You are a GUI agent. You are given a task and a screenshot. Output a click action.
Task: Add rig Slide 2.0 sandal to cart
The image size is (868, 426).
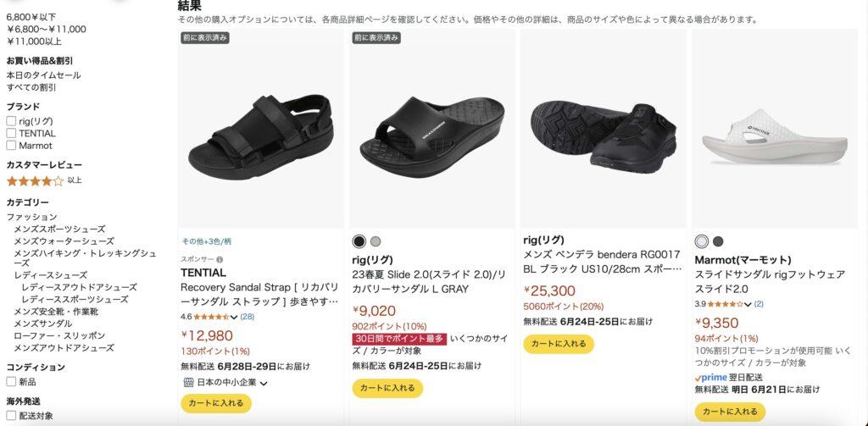click(x=387, y=388)
